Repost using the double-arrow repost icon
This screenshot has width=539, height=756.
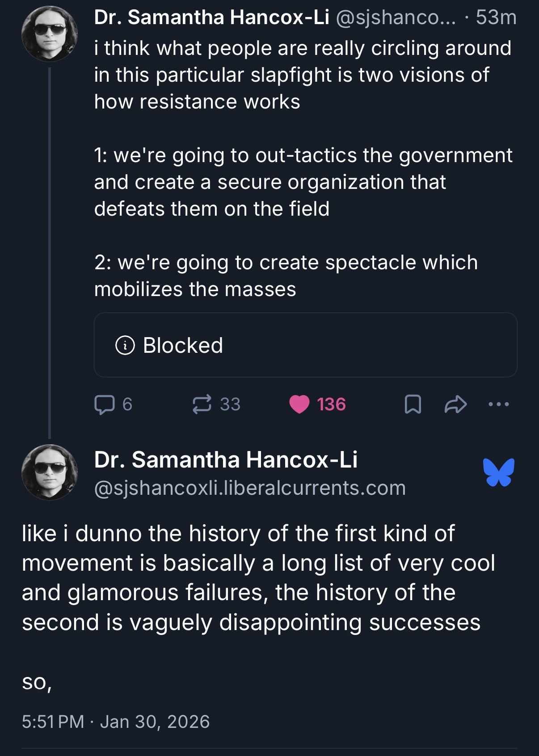202,405
